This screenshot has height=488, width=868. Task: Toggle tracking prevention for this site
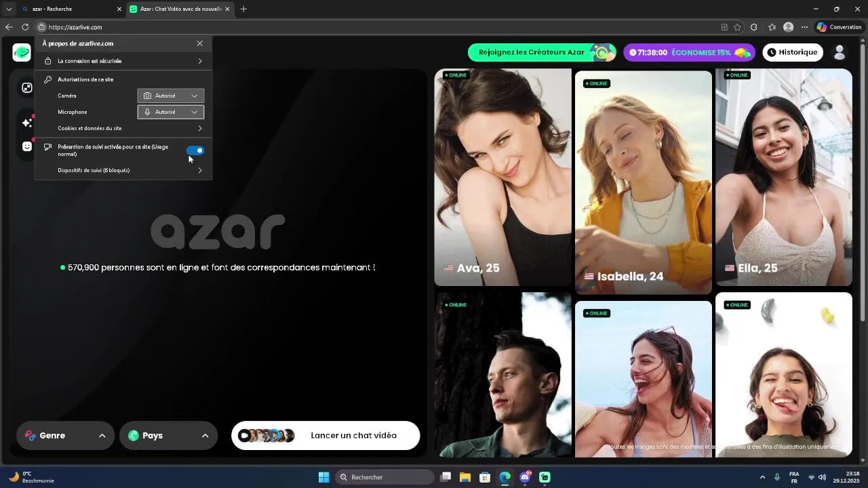click(195, 150)
